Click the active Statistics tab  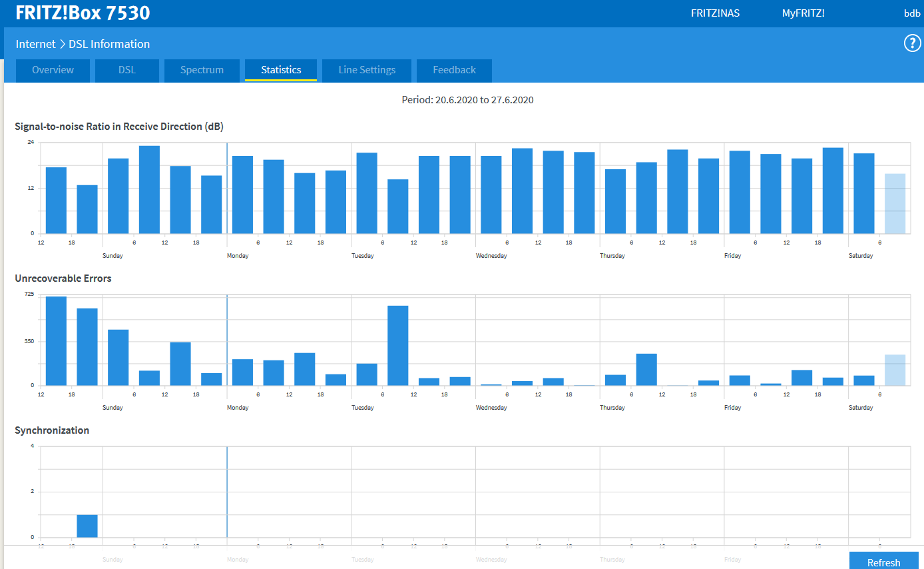click(x=281, y=70)
